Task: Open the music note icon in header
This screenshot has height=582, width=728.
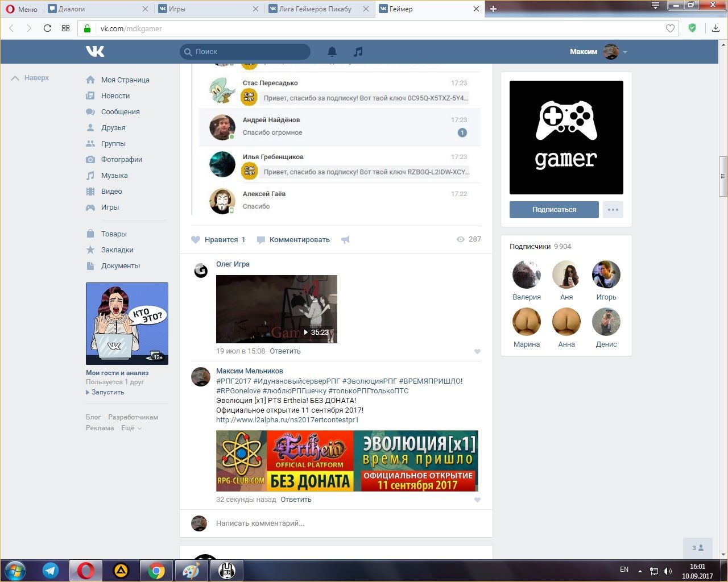Action: coord(358,52)
